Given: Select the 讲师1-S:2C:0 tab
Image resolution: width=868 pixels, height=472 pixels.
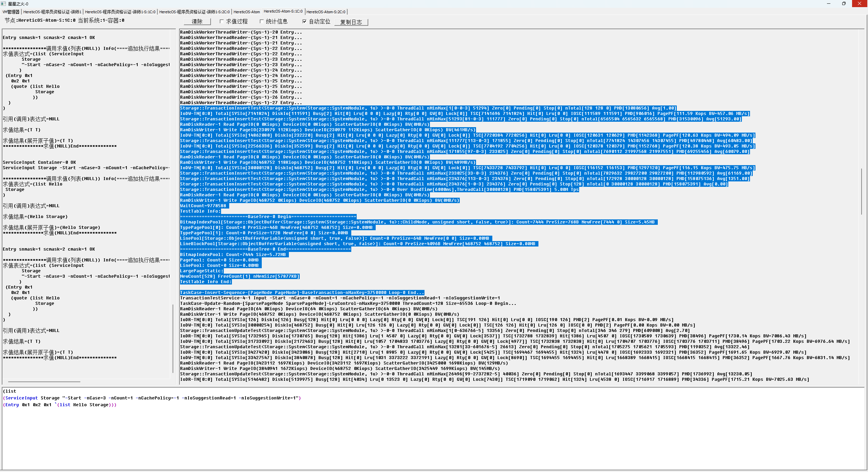Looking at the screenshot, I should click(x=194, y=12).
